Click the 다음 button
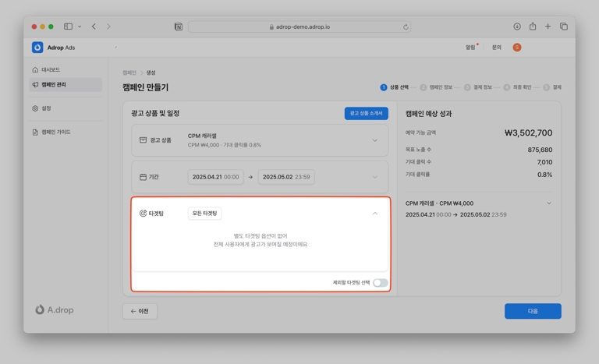Screen dimensions: 599x364 click(x=533, y=311)
